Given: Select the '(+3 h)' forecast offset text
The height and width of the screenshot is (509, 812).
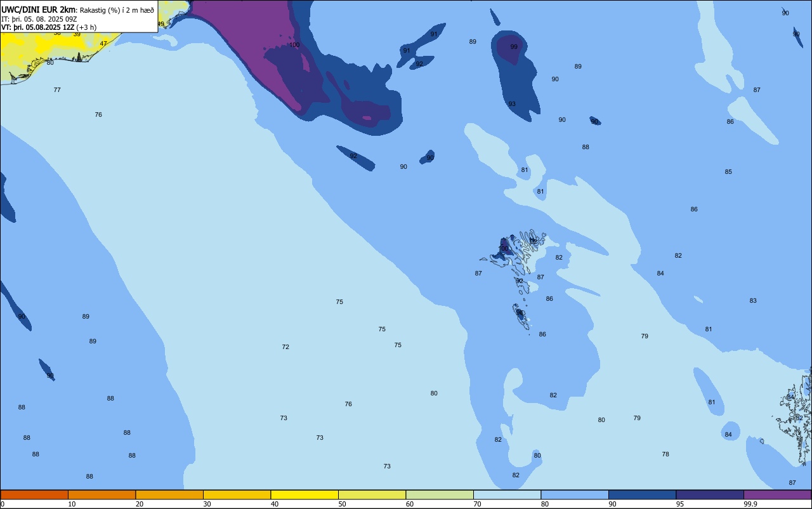Looking at the screenshot, I should tap(86, 27).
